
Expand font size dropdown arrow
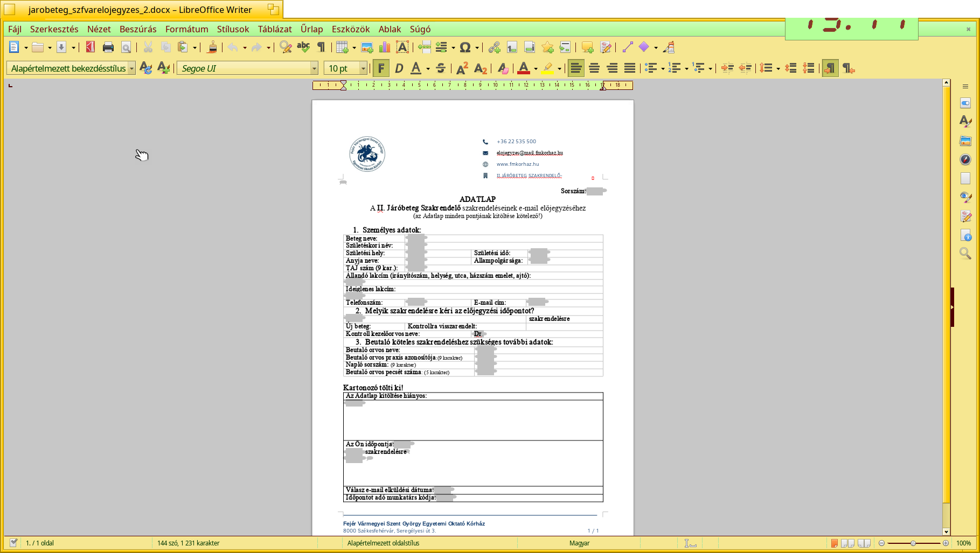point(363,68)
